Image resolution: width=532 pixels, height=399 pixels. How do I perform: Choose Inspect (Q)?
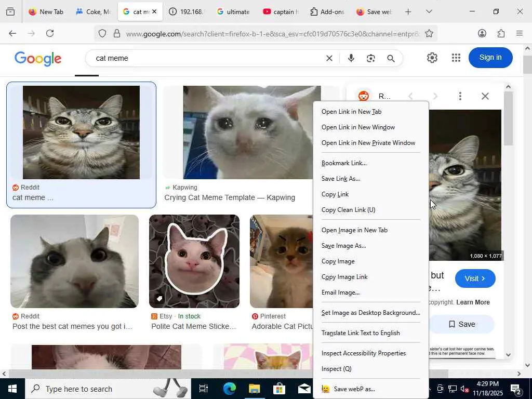[x=371, y=369]
